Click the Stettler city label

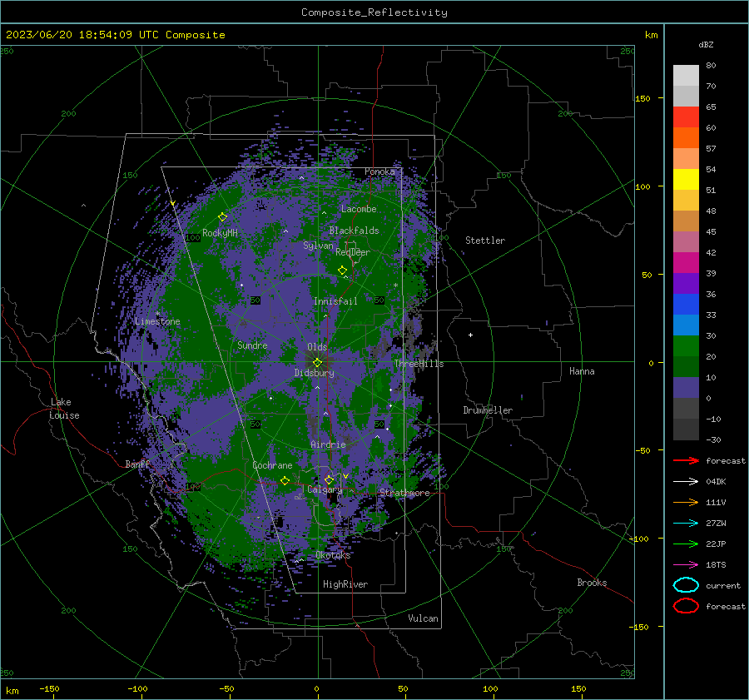click(485, 241)
